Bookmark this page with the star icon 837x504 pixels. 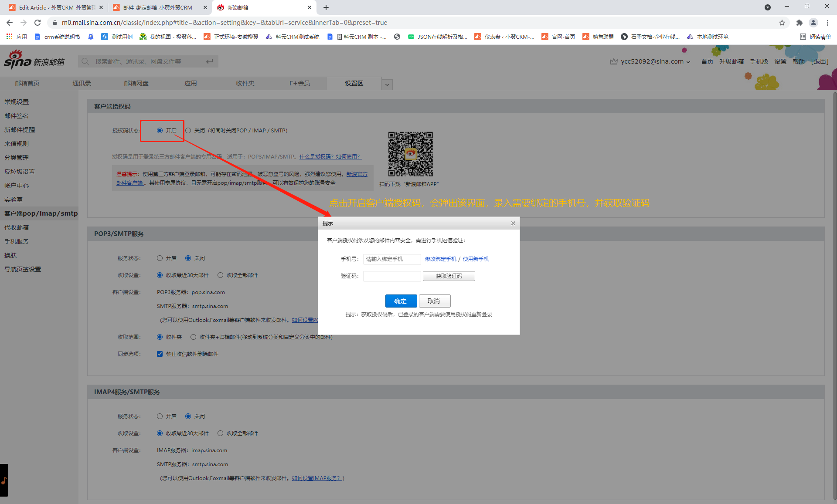[782, 23]
